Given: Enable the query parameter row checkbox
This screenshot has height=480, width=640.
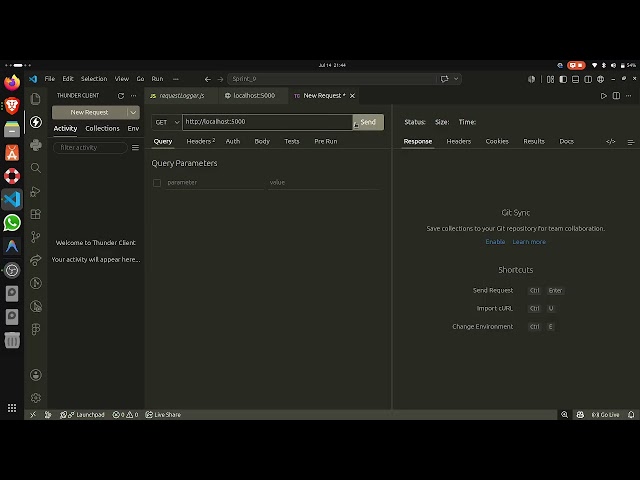Looking at the screenshot, I should point(157,183).
